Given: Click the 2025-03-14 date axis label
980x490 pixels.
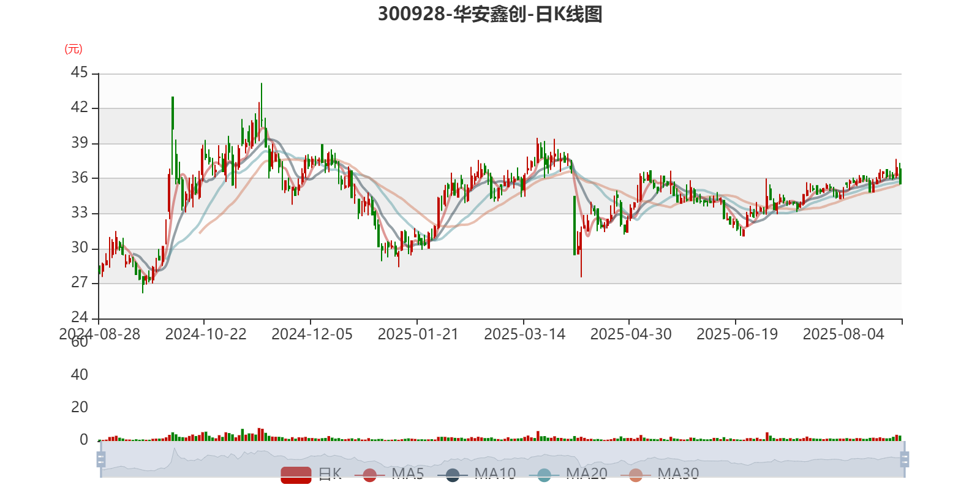Looking at the screenshot, I should pos(524,334).
